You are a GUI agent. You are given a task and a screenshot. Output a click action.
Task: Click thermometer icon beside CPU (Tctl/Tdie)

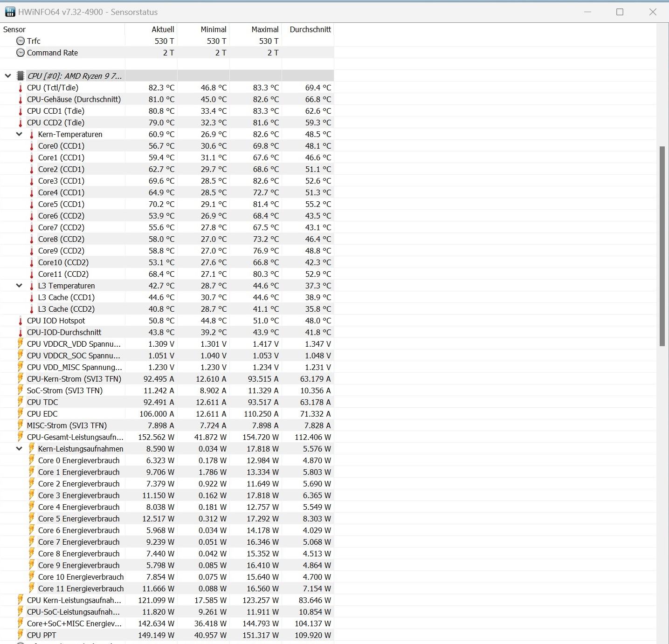pos(21,88)
